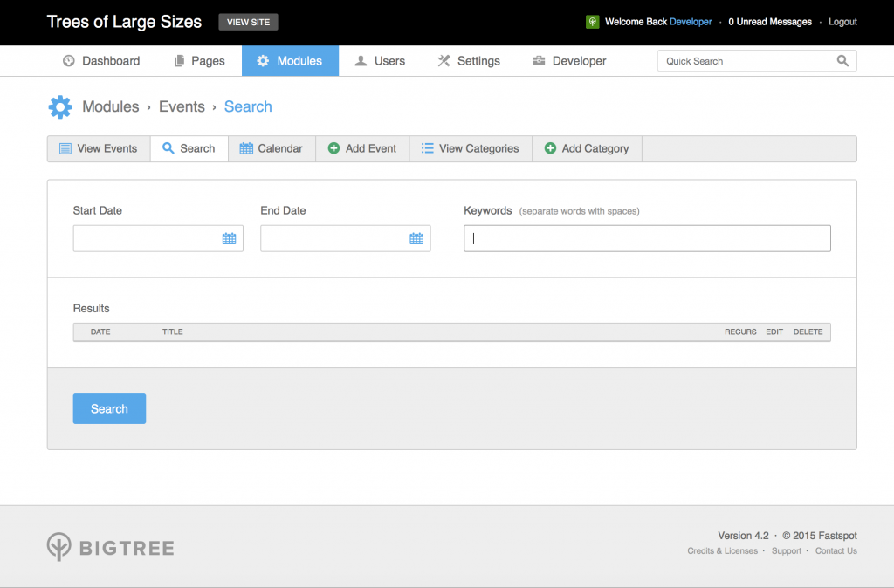894x588 pixels.
Task: Open the View Categories sub-tab
Action: tap(471, 148)
